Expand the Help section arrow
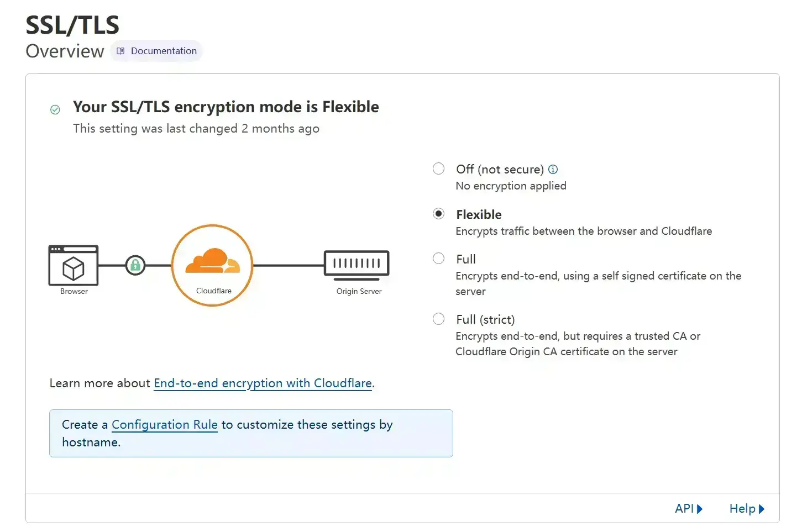The image size is (802, 532). [762, 509]
